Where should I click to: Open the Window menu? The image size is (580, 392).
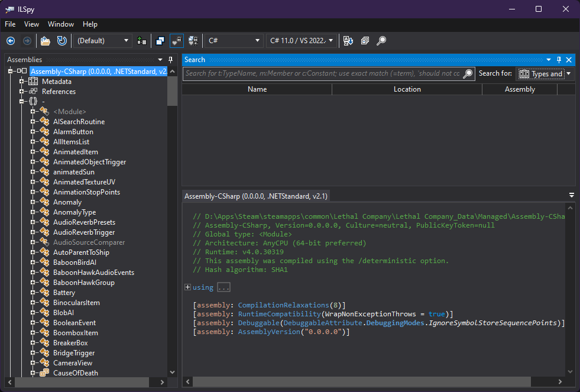pyautogui.click(x=61, y=24)
